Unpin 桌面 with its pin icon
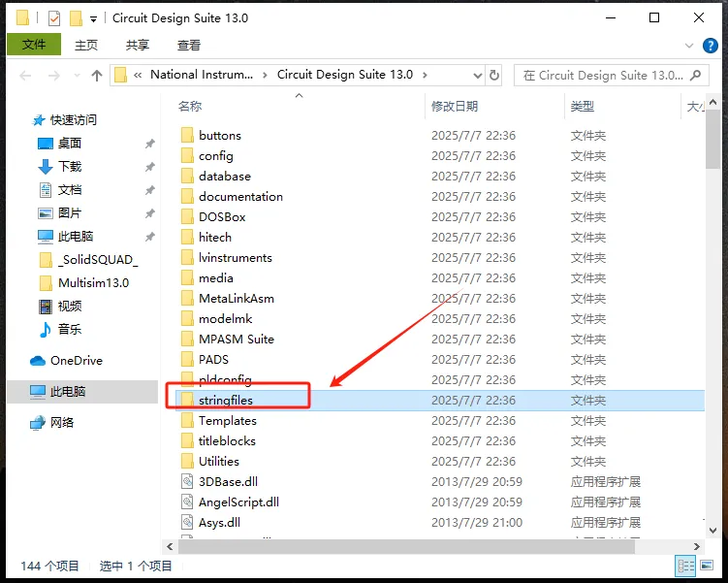Image resolution: width=728 pixels, height=583 pixels. [149, 144]
